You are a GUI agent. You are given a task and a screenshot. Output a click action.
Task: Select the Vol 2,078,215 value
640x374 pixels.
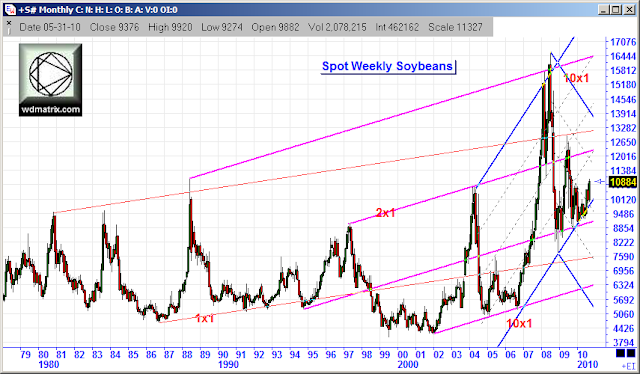337,27
